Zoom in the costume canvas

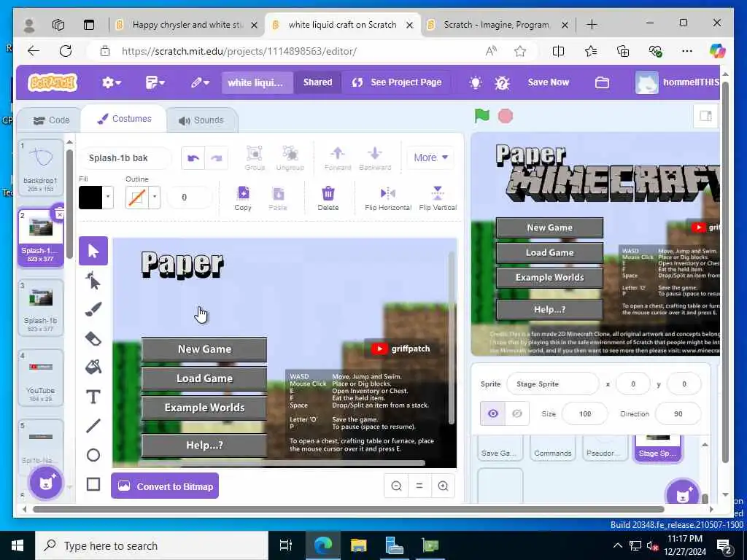(443, 486)
